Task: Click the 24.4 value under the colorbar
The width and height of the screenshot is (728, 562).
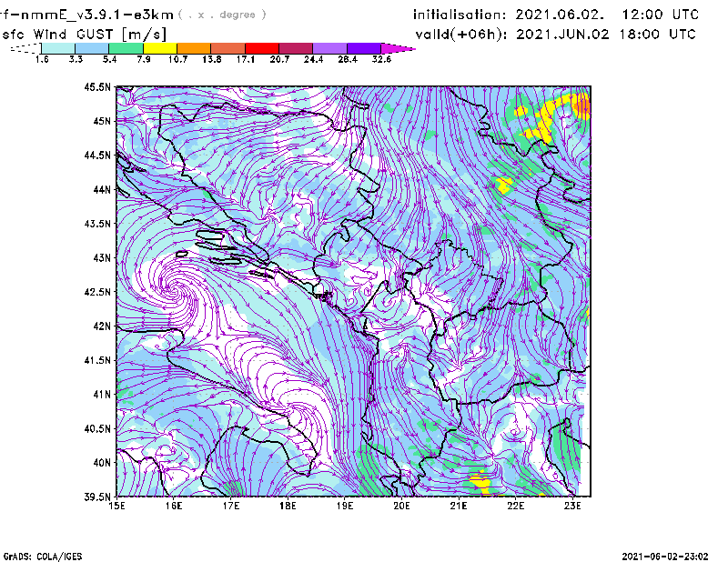Action: click(313, 59)
